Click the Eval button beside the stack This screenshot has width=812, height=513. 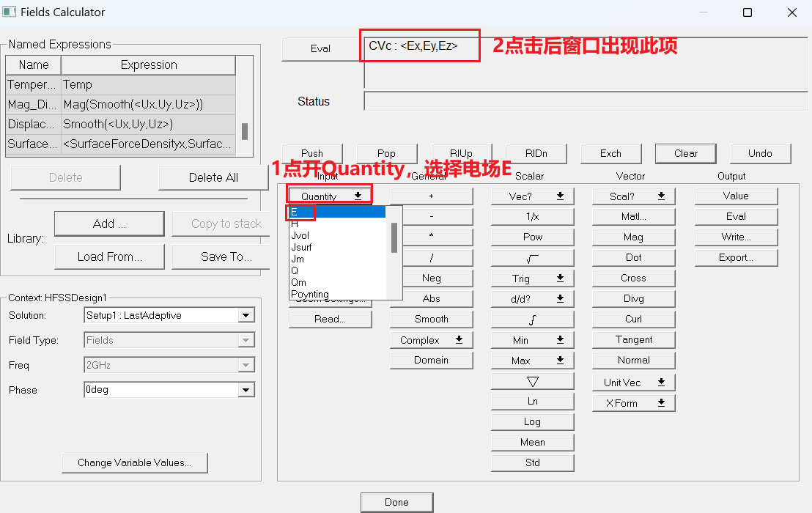[320, 48]
